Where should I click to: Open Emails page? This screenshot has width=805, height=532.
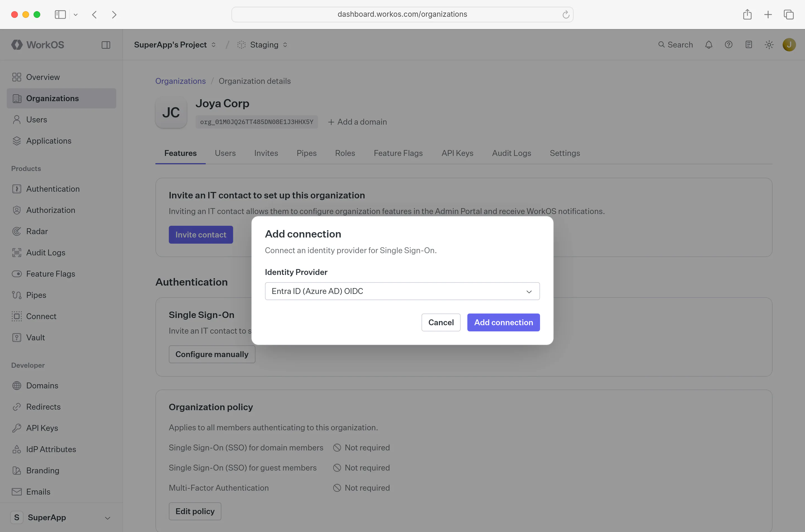(x=61, y=492)
